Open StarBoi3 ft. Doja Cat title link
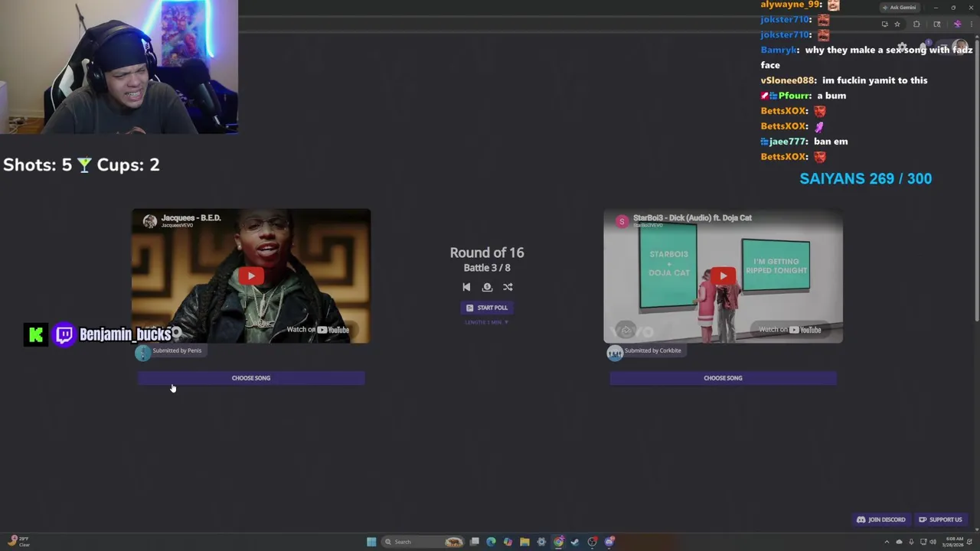This screenshot has height=551, width=980. (692, 218)
